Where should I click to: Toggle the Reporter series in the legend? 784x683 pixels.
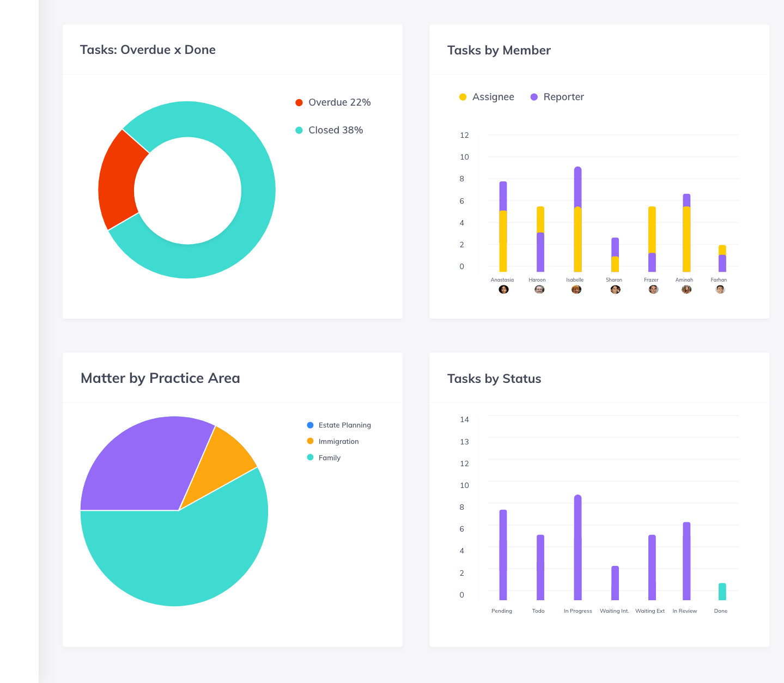coord(557,96)
